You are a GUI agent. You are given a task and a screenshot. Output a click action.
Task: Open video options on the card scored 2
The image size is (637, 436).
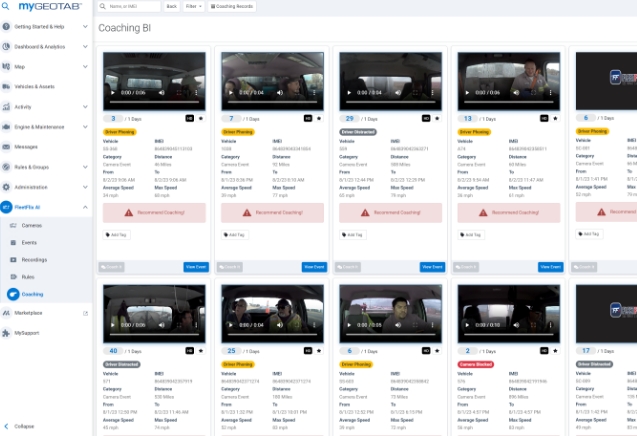550,325
